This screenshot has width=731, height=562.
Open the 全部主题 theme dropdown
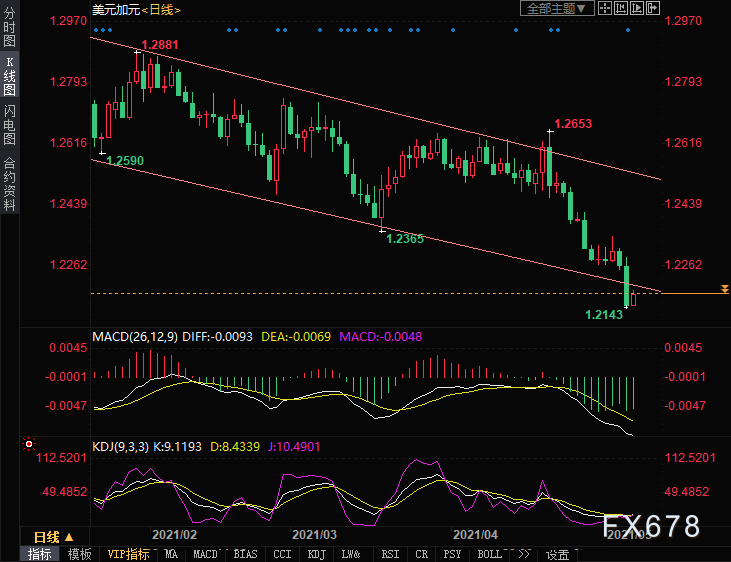tap(557, 8)
